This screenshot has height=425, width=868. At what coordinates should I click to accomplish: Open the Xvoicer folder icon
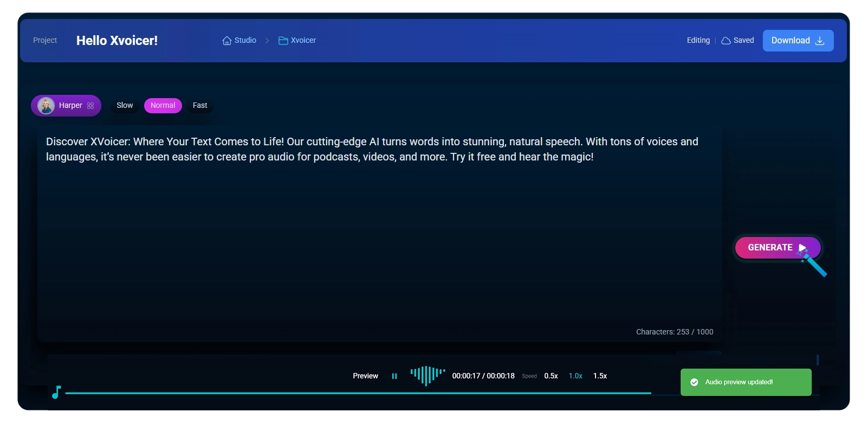[x=283, y=41]
